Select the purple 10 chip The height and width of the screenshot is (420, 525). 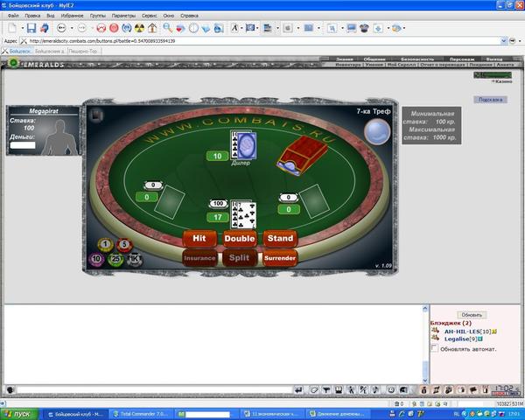[x=96, y=259]
